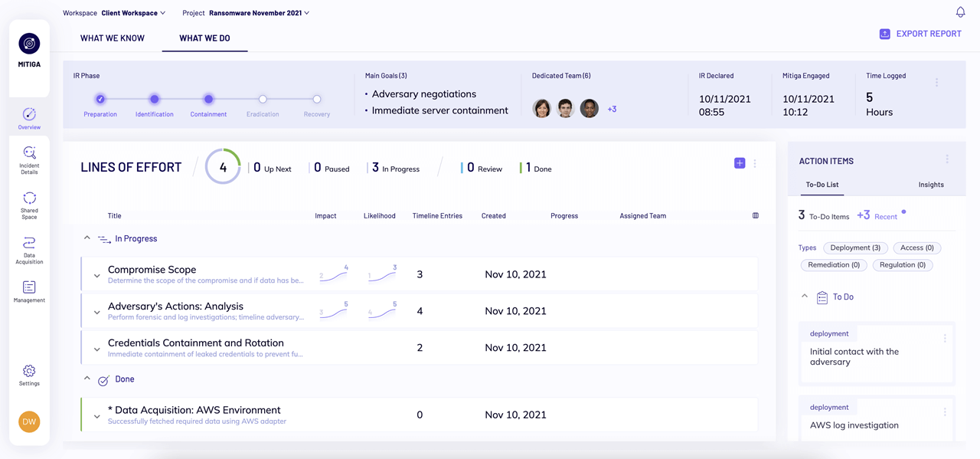Expand the Compromise Scope row
Viewport: 980px width, 459px height.
tap(97, 276)
